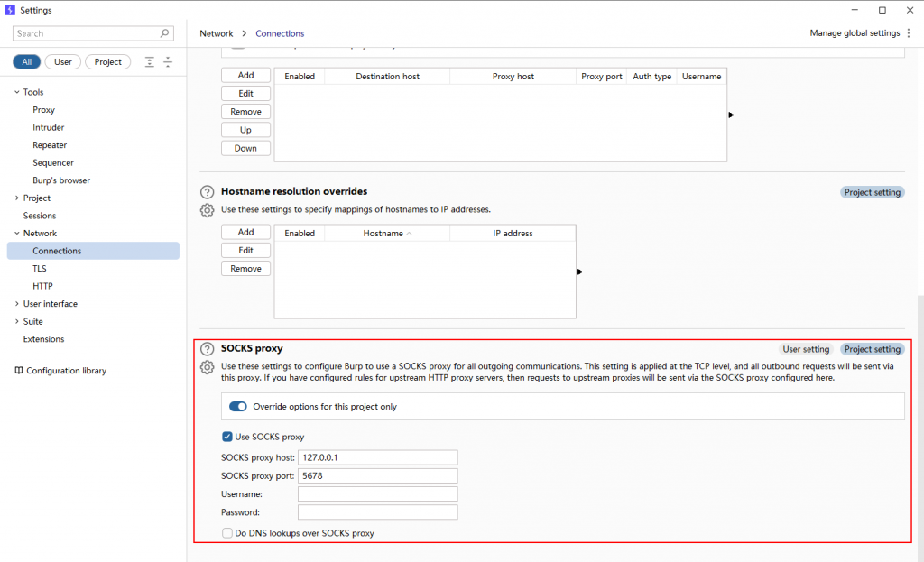This screenshot has height=562, width=924.
Task: Open help for SOCKS proxy section
Action: (207, 349)
